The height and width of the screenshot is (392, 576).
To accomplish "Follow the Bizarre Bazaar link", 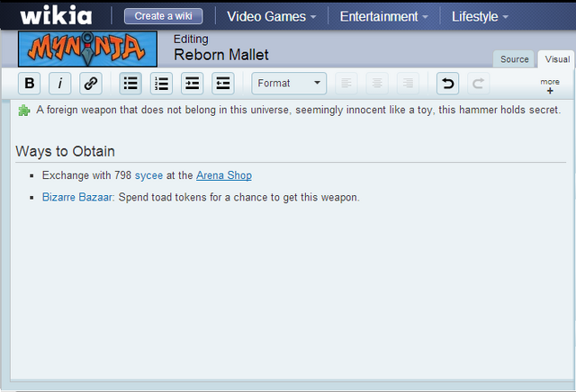I will [x=77, y=197].
